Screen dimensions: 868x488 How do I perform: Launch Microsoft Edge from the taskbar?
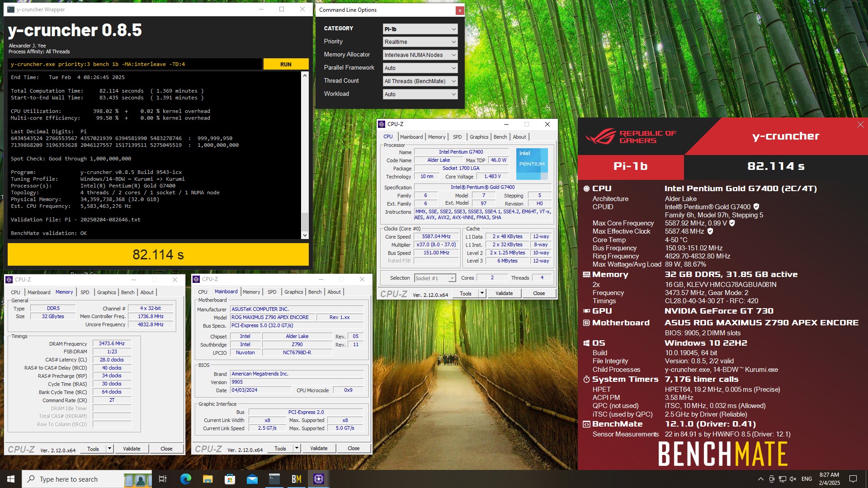click(x=185, y=479)
